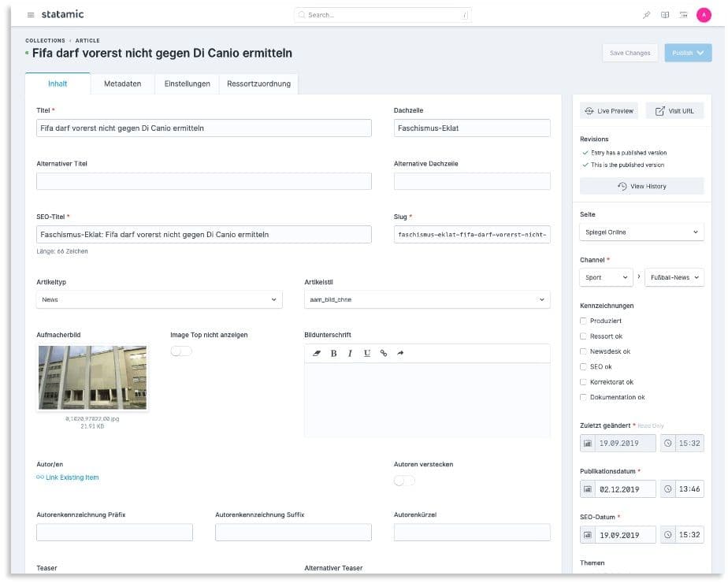Click into the top Search box

click(383, 15)
